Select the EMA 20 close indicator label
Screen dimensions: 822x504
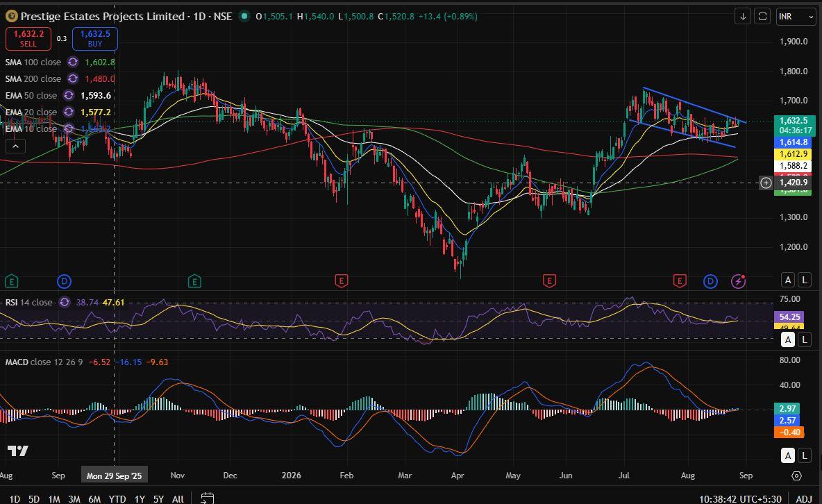[31, 112]
